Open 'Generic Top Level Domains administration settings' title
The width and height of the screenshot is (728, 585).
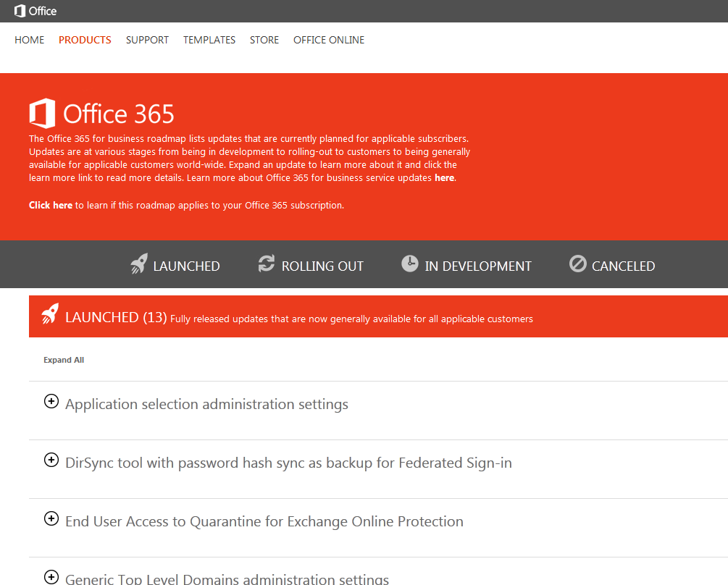[227, 579]
